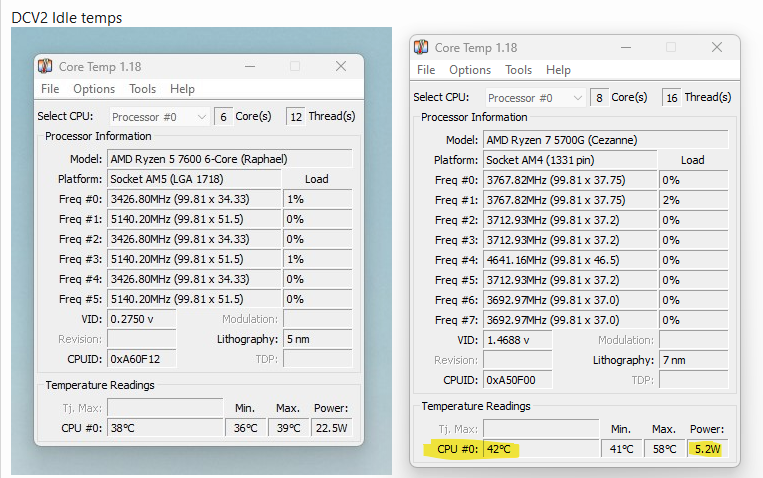Expand Select CPU dropdown in 6-core window
This screenshot has width=763, height=478.
(159, 117)
